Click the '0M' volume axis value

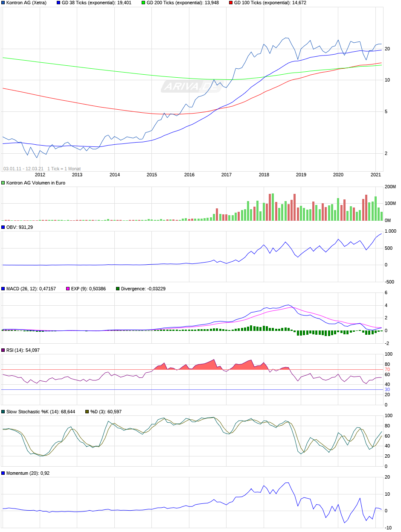tap(388, 220)
